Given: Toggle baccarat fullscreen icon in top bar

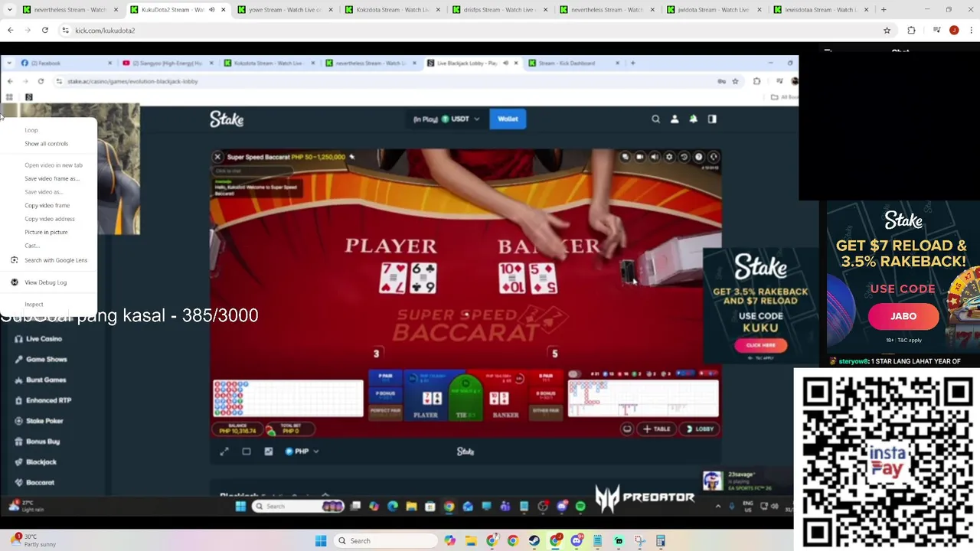Looking at the screenshot, I should pyautogui.click(x=714, y=157).
